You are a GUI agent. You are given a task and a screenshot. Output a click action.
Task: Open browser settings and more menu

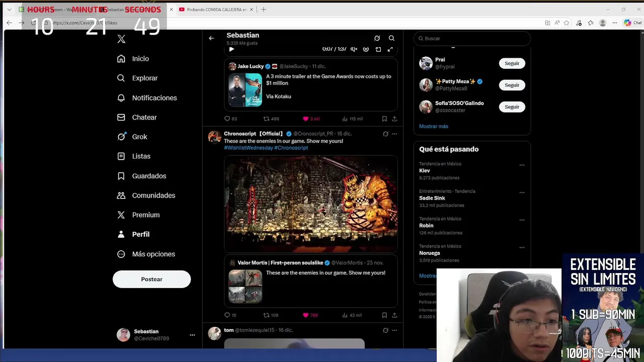point(615,23)
